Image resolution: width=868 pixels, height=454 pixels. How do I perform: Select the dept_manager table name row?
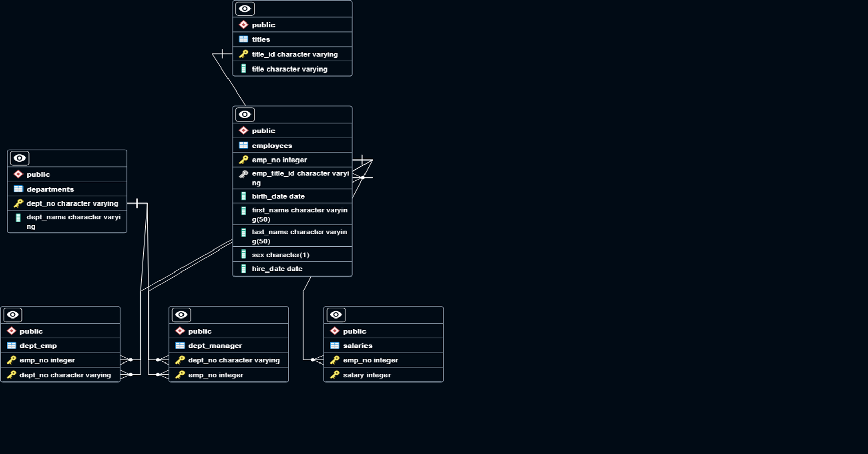click(229, 346)
